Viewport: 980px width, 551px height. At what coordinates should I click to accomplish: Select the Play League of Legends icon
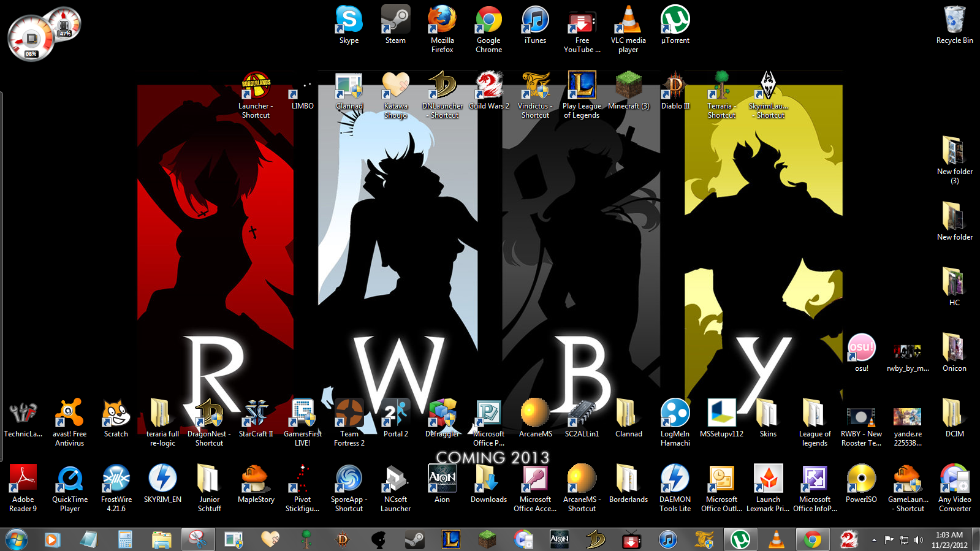(x=582, y=95)
